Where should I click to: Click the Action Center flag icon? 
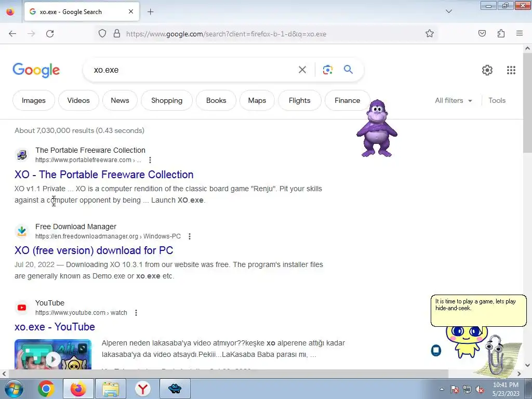click(455, 389)
